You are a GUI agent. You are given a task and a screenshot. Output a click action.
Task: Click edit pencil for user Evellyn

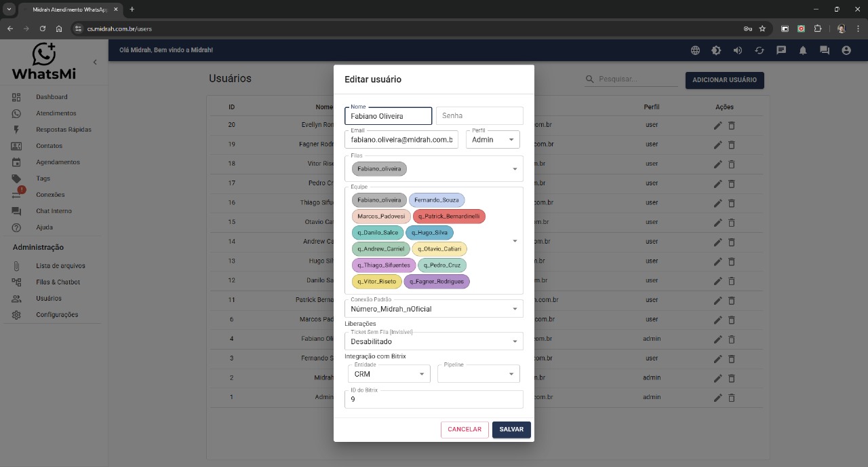717,126
